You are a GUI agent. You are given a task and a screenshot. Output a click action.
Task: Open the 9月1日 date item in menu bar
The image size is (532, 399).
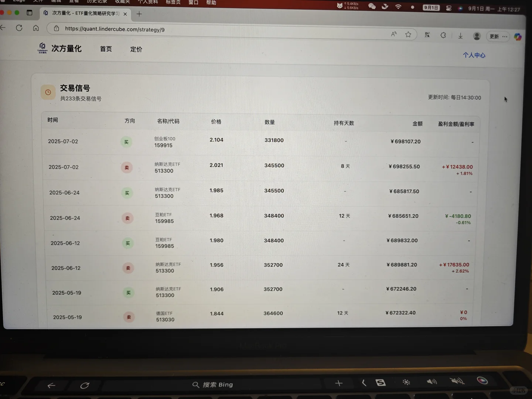tap(431, 7)
